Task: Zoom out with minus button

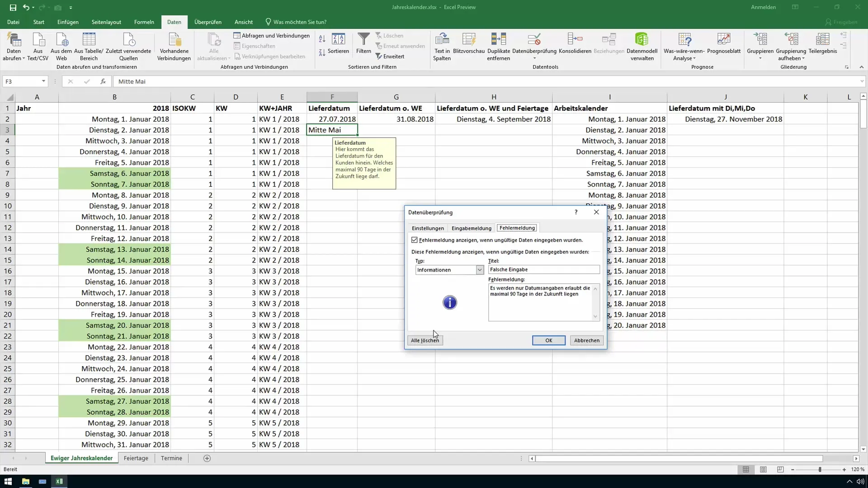Action: click(793, 470)
